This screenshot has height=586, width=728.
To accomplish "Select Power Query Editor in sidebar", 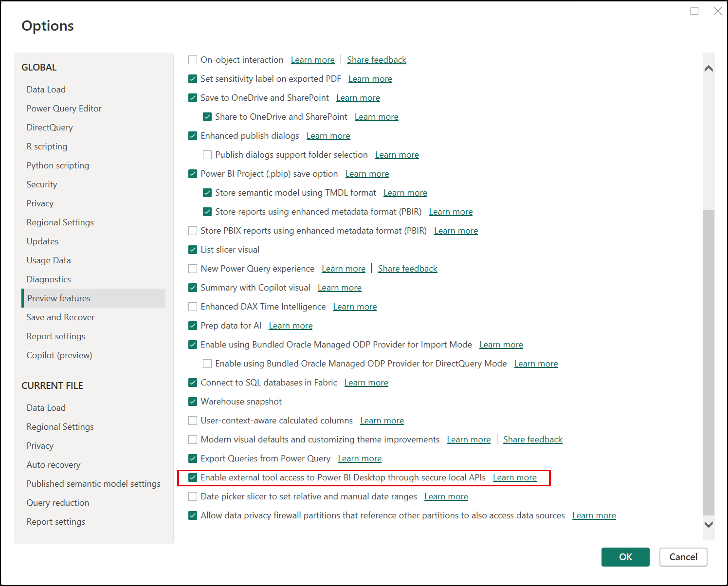I will (x=64, y=108).
